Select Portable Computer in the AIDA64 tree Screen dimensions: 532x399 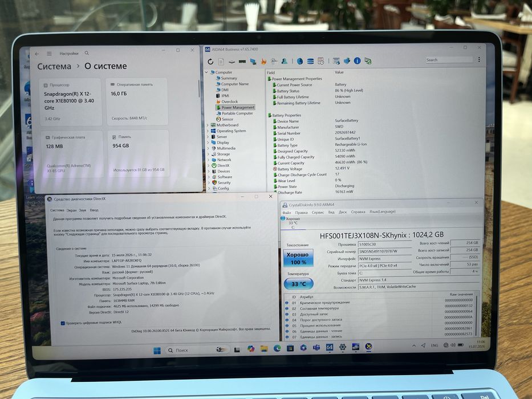[x=237, y=113]
